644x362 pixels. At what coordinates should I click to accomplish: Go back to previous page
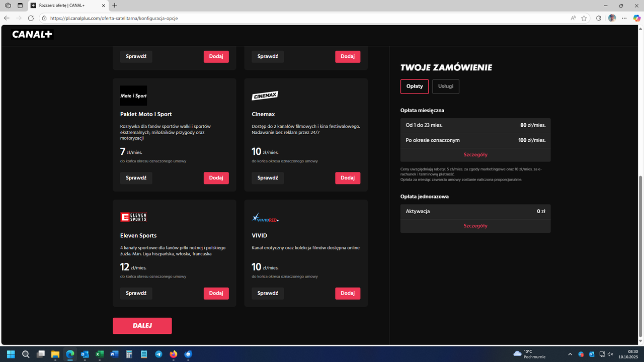click(7, 18)
